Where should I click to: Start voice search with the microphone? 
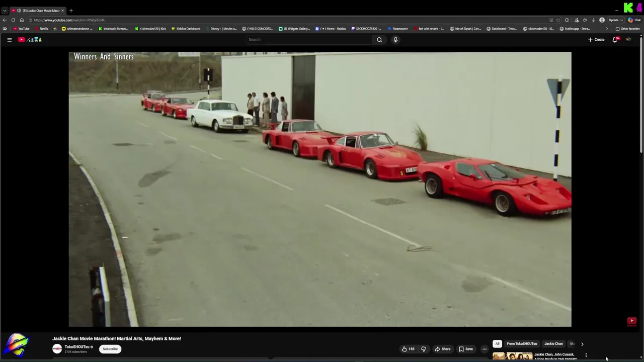[395, 40]
